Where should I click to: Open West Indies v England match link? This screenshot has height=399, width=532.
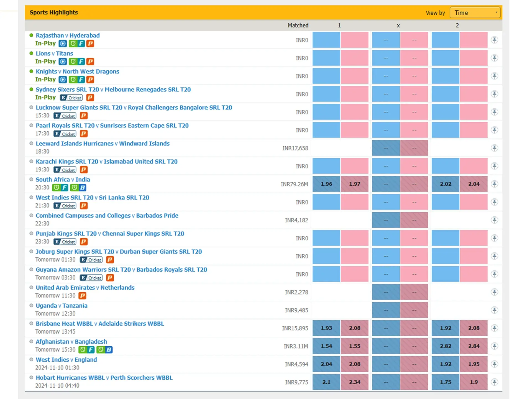coord(66,360)
